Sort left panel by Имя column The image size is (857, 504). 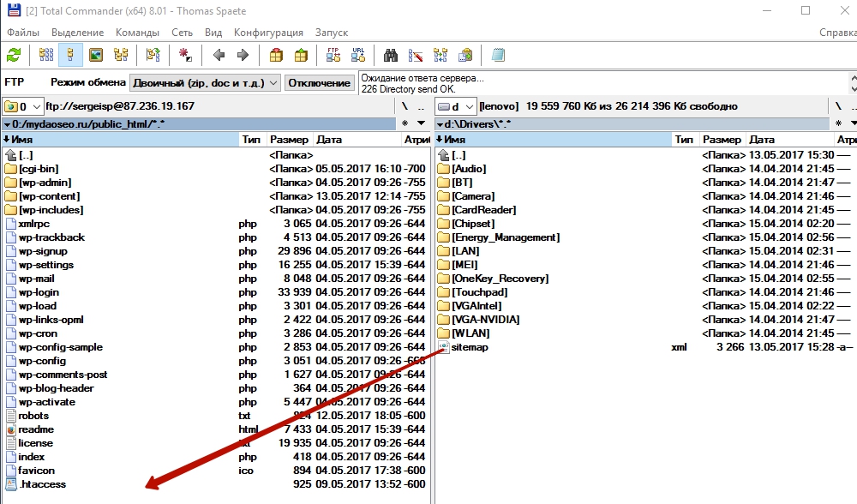(x=120, y=140)
